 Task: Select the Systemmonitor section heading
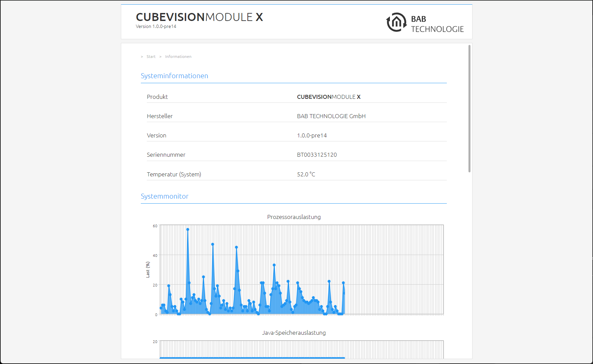164,196
